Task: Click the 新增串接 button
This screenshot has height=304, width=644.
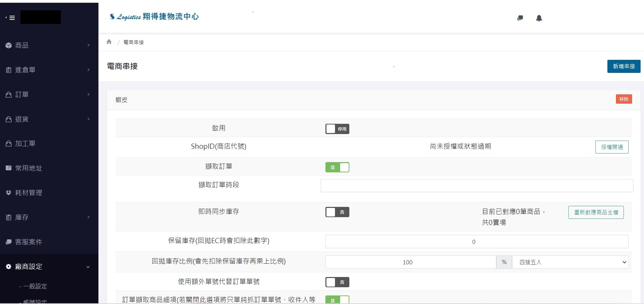Action: [x=624, y=66]
